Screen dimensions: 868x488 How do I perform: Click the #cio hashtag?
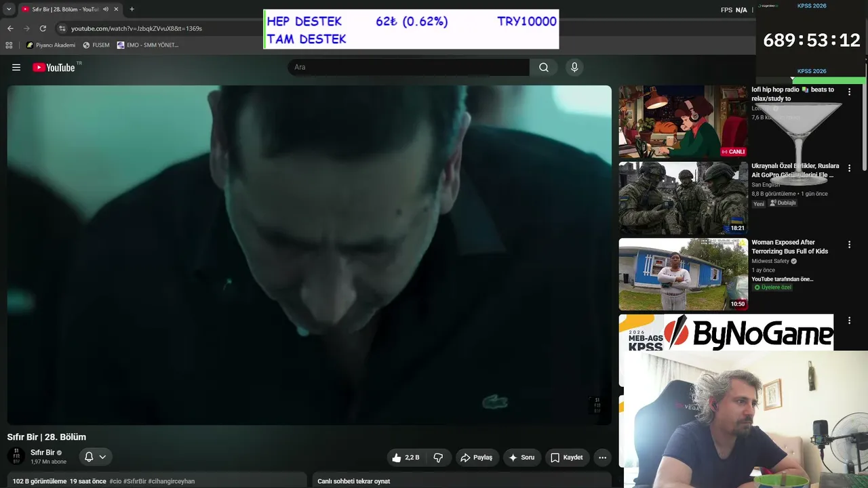coord(115,481)
